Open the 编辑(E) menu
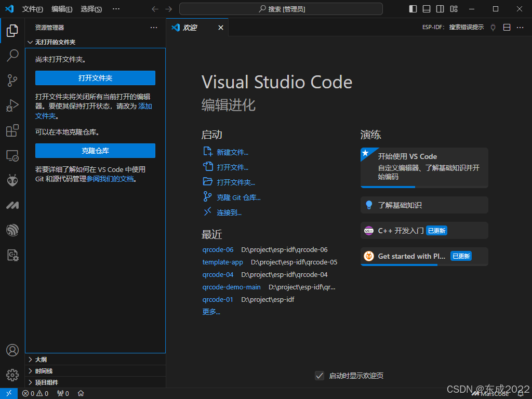Screen dimensions: 532x399 pos(62,9)
